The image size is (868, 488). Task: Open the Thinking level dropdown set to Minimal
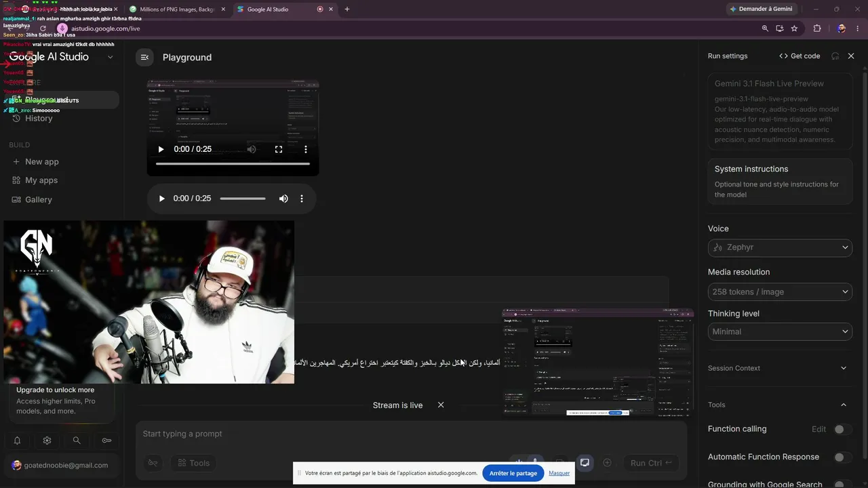780,331
